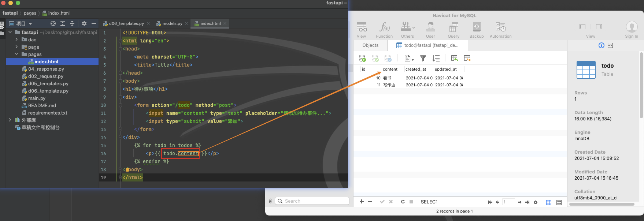Click the Search field in Navicat sidebar
This screenshot has width=644, height=221.
[312, 201]
